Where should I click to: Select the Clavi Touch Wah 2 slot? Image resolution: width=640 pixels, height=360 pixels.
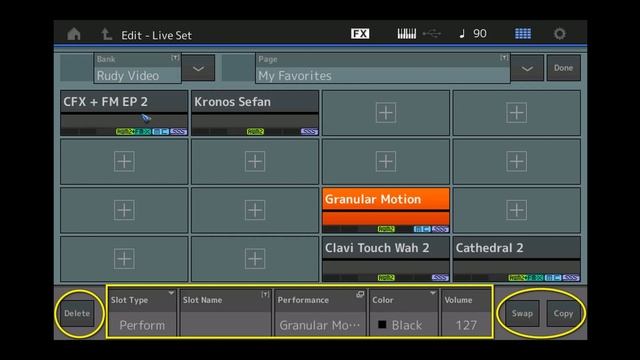point(386,259)
